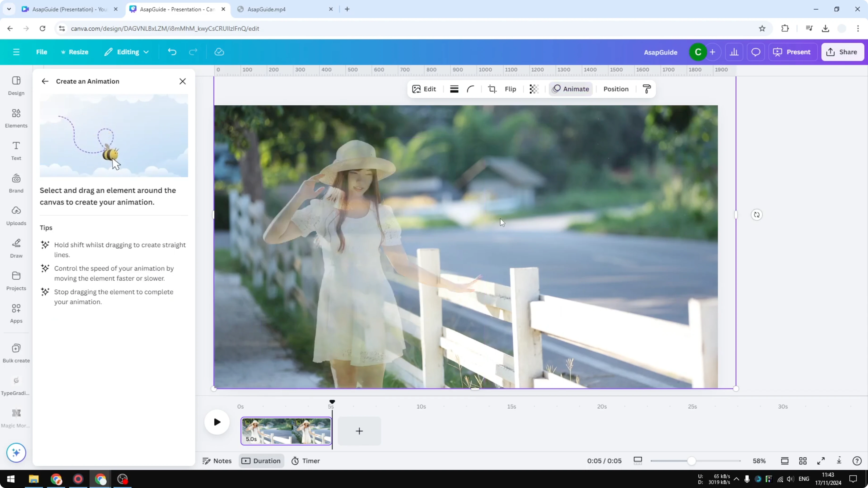
Task: Click the Canva assistant sparkle button
Action: pos(16,453)
